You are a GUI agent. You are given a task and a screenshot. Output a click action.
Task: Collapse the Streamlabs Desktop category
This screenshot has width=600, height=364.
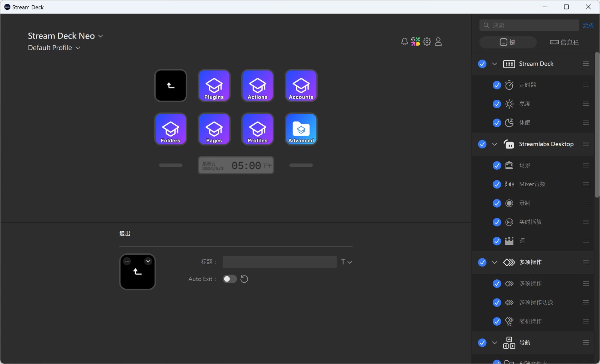coord(495,144)
